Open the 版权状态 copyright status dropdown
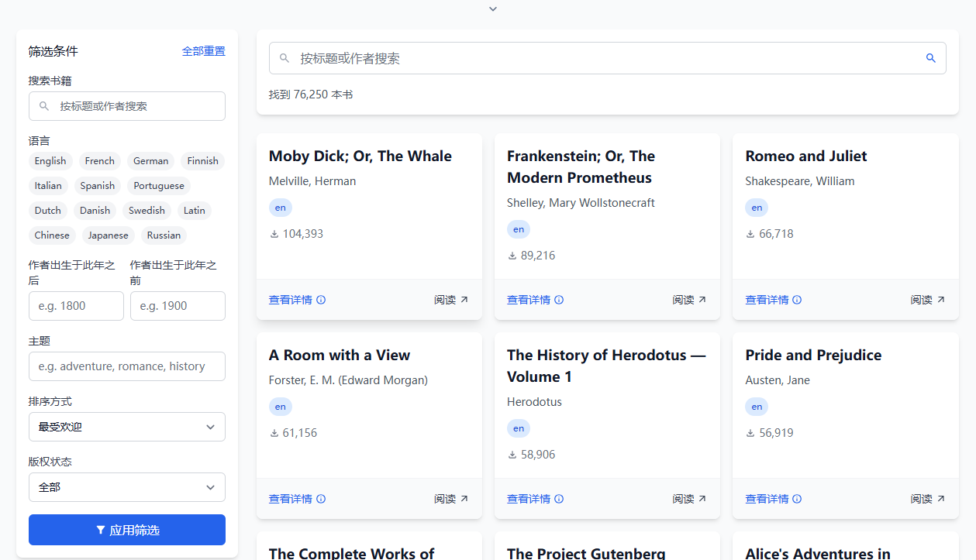Screen dimensions: 976x560 click(x=126, y=487)
